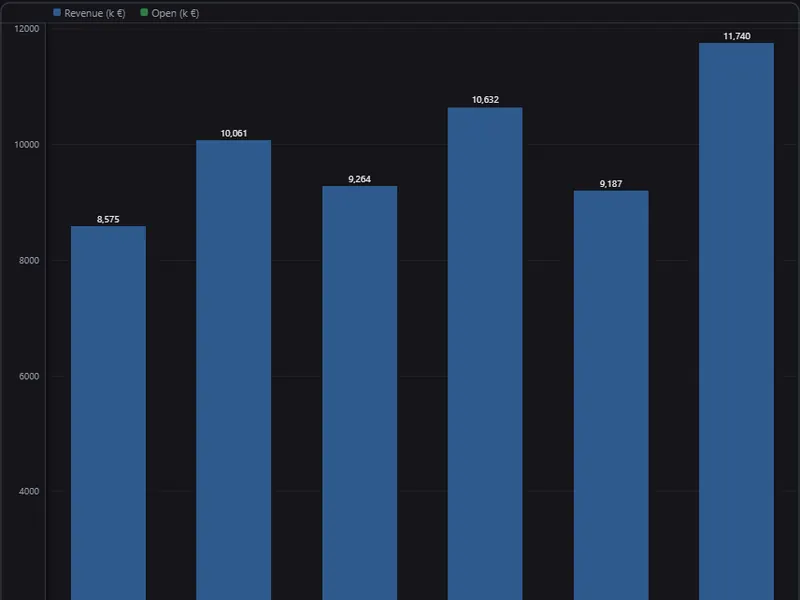Viewport: 800px width, 600px height.
Task: Click the 12000 y-axis tick label
Action: click(x=27, y=29)
